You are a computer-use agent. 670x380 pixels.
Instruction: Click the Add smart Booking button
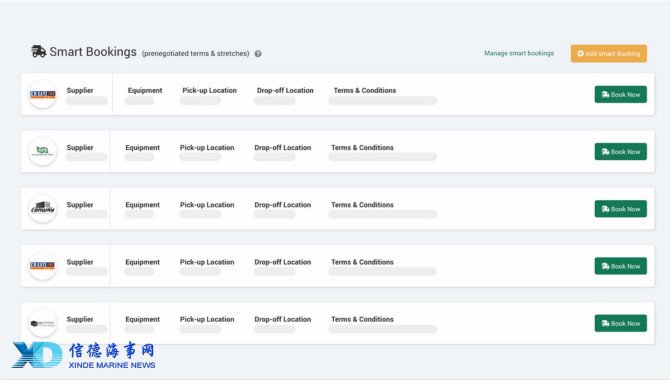coord(608,53)
